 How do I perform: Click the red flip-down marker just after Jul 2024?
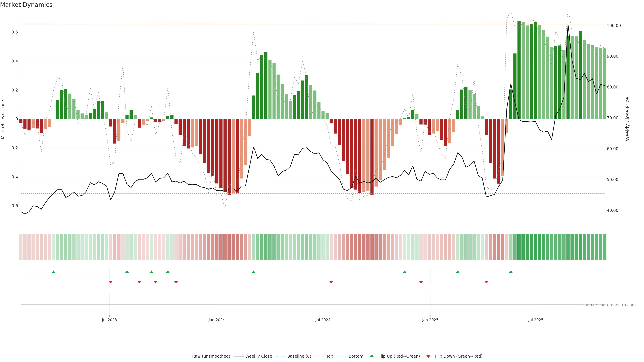pos(331,282)
